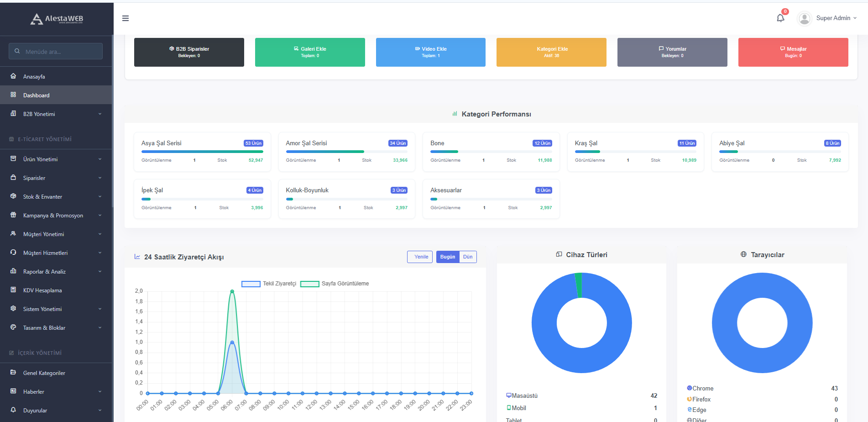Image resolution: width=868 pixels, height=422 pixels.
Task: Click the Genel Kategoriler icon
Action: click(x=13, y=373)
